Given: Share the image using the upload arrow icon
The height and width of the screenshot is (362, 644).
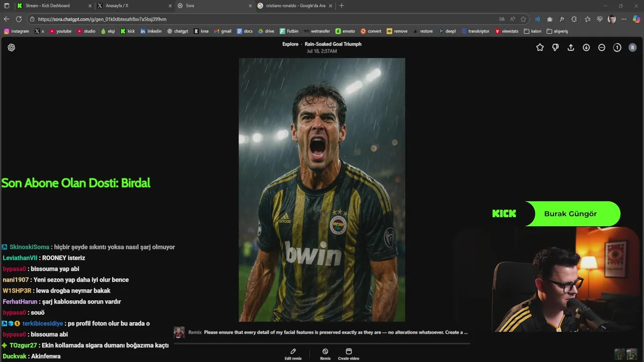Looking at the screenshot, I should tap(571, 47).
